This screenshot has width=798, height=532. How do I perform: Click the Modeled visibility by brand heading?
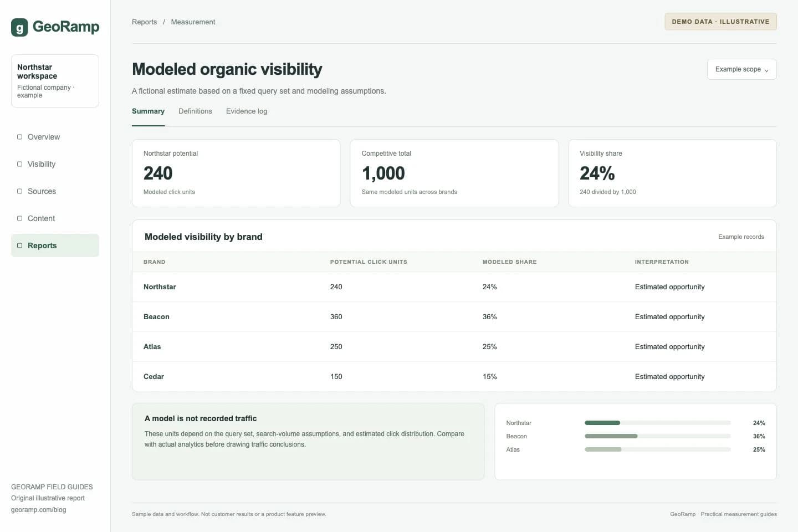tap(203, 237)
